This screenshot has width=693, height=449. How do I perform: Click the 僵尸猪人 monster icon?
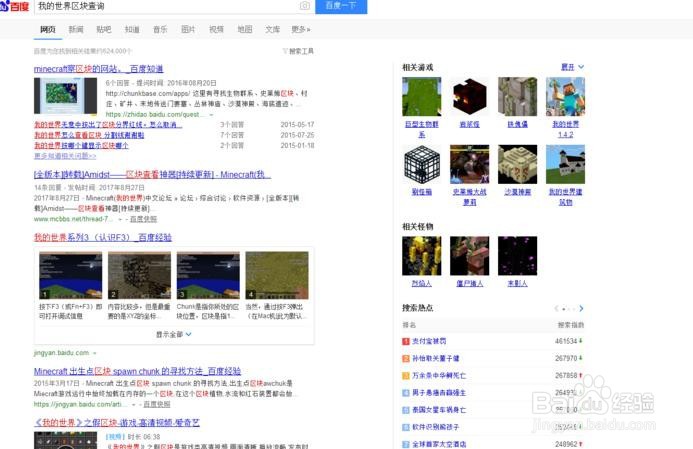469,256
